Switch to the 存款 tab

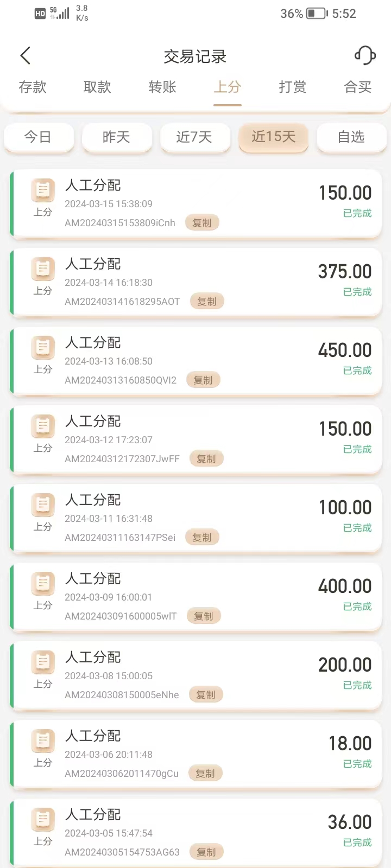[33, 87]
